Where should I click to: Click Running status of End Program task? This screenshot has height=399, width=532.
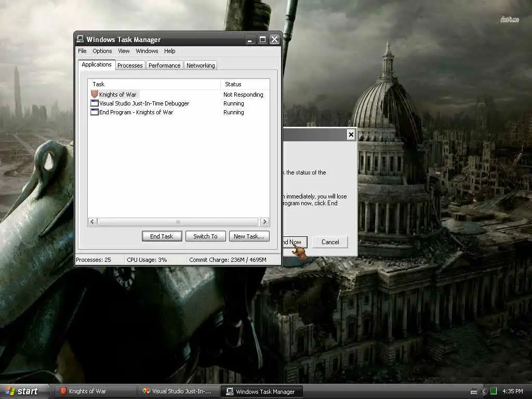coord(234,112)
